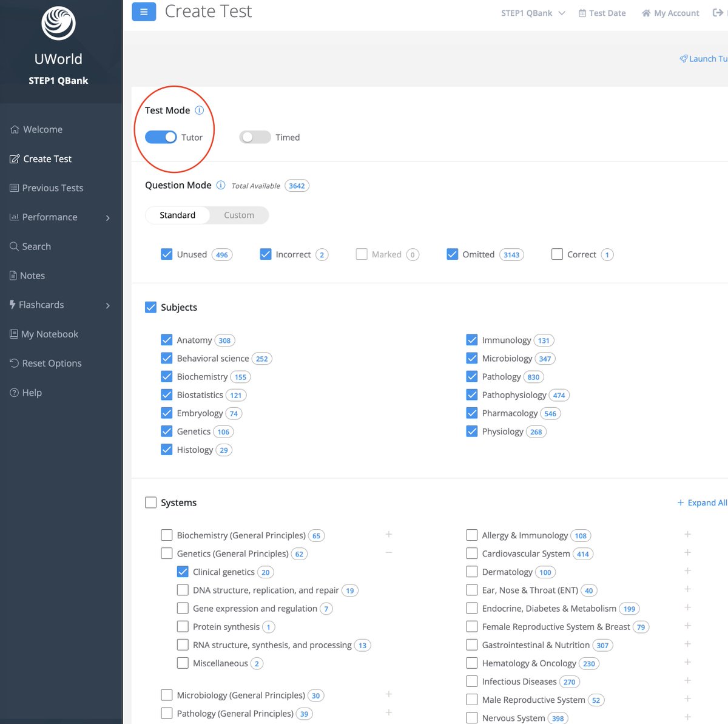The height and width of the screenshot is (724, 728).
Task: Click the Search magnifier icon in sidebar
Action: [x=14, y=246]
